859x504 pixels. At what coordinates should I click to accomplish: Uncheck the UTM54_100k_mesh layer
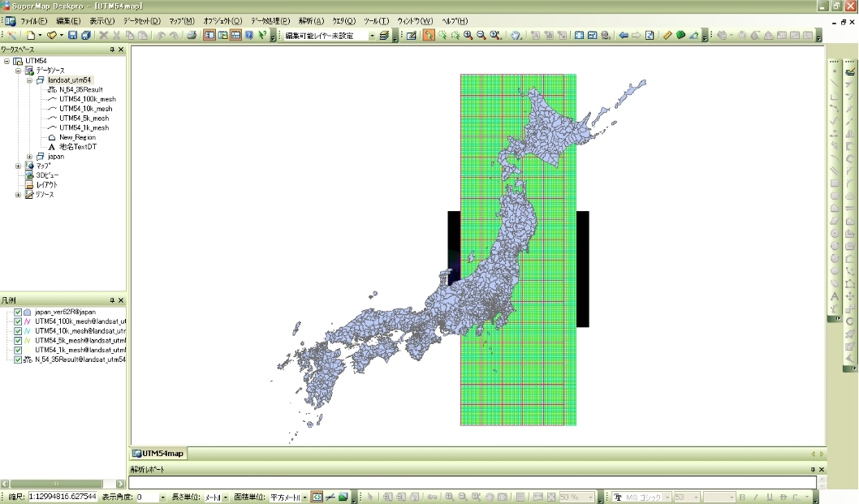[x=18, y=321]
